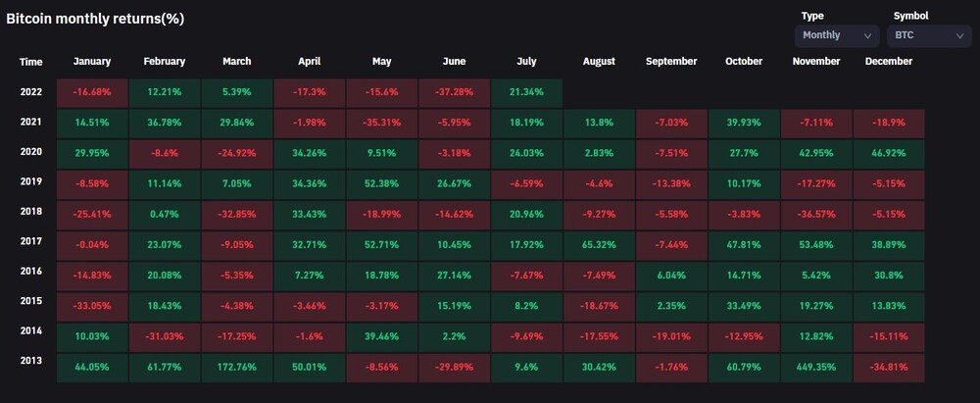Open the Type dropdown showing Monthly
The width and height of the screenshot is (980, 403).
click(x=836, y=35)
